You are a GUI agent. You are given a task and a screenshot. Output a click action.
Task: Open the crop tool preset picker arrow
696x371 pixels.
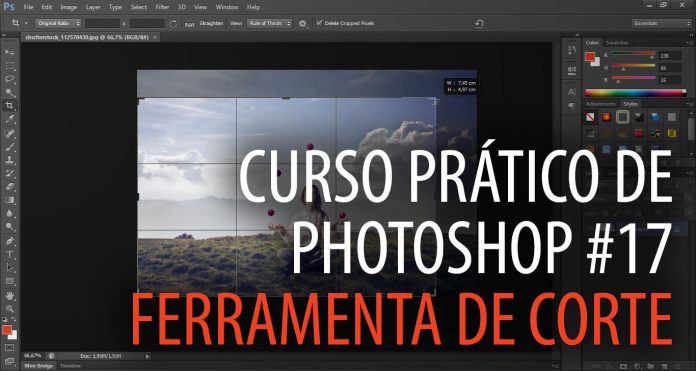[x=26, y=23]
